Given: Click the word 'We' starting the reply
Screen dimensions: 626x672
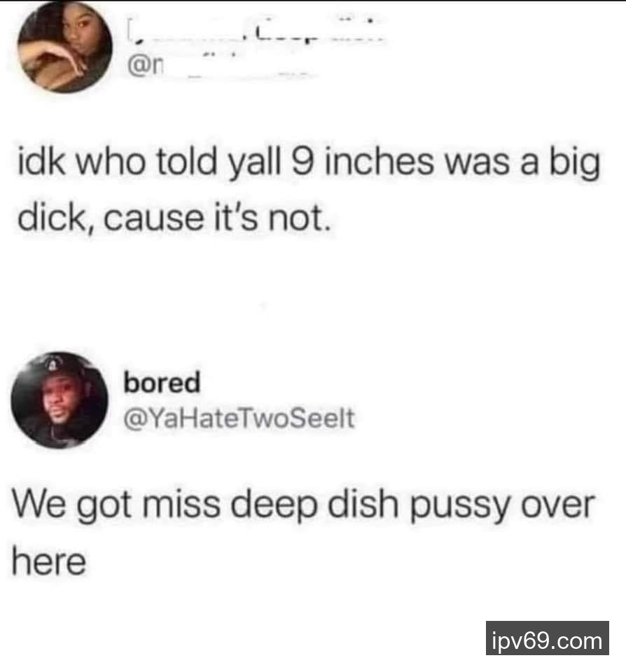Looking at the screenshot, I should click(40, 504).
